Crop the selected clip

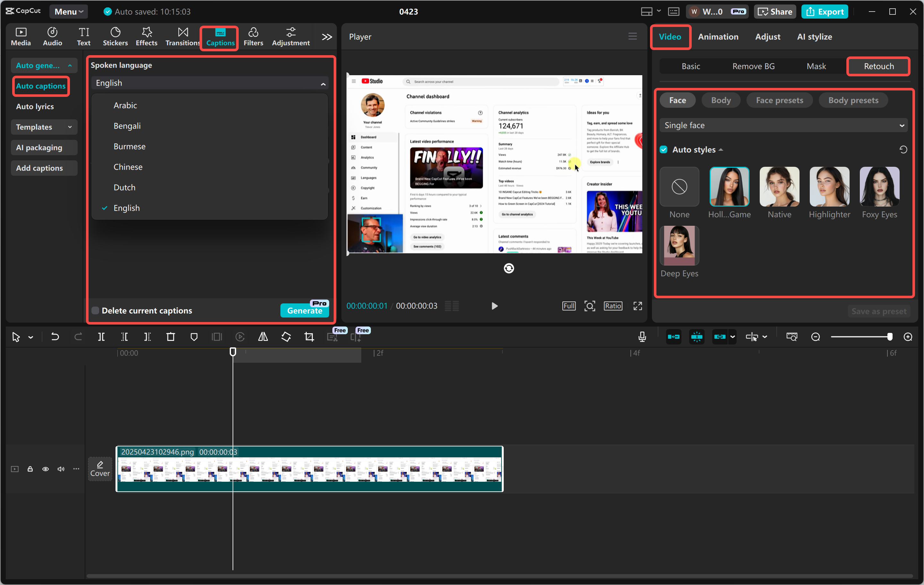pyautogui.click(x=309, y=337)
